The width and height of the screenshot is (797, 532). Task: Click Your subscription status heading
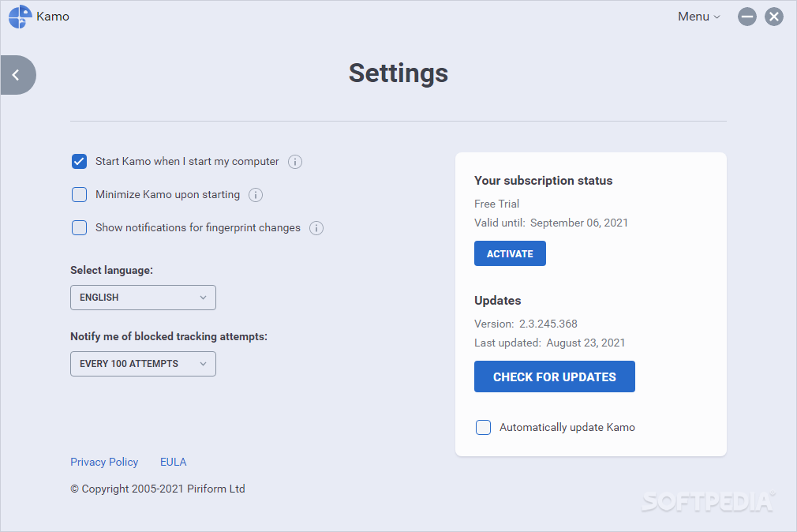544,181
